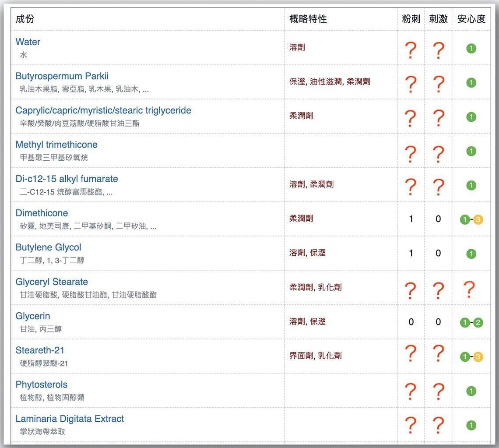Click the safety question mark for Glyceryl Stearate
Viewport: 499px width, 448px height.
469,289
